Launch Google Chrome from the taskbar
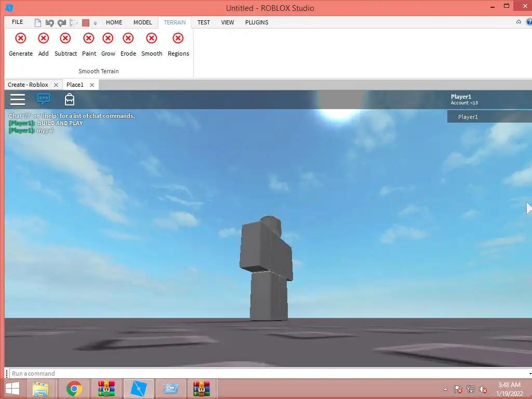The width and height of the screenshot is (532, 399). (x=74, y=389)
